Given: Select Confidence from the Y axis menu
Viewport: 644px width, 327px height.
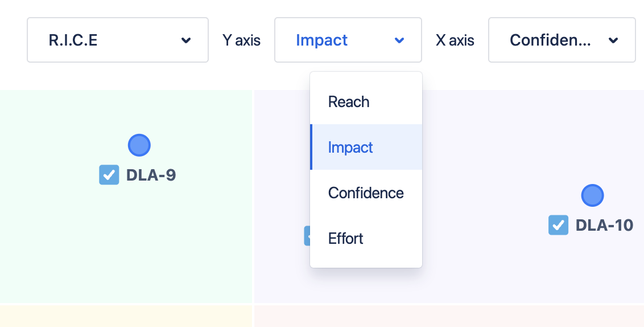Looking at the screenshot, I should (x=366, y=193).
